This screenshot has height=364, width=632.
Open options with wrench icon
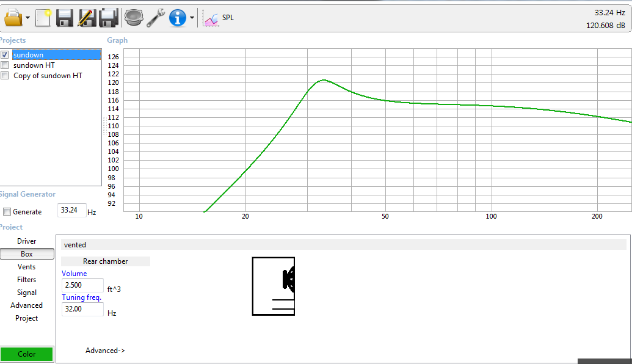click(155, 18)
